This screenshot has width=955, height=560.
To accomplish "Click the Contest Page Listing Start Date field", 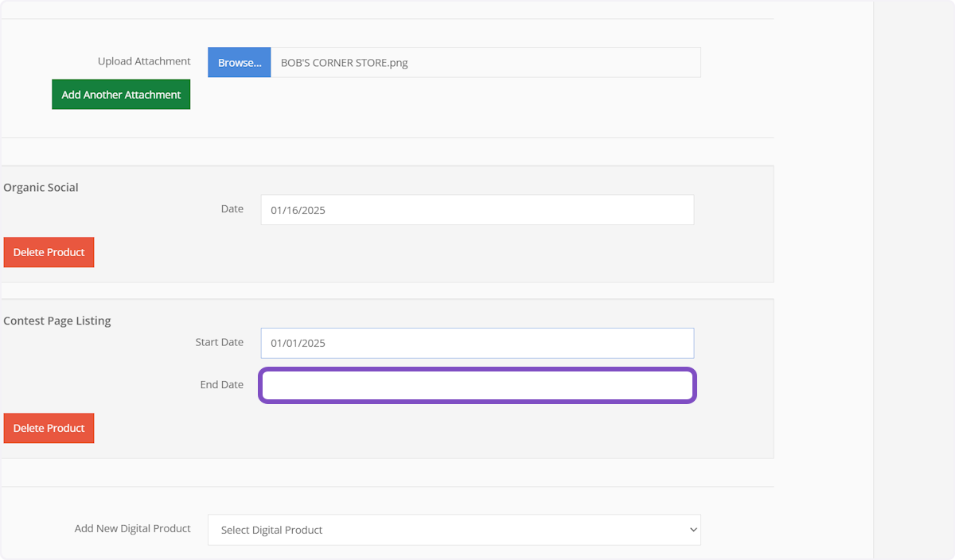I will pyautogui.click(x=477, y=343).
